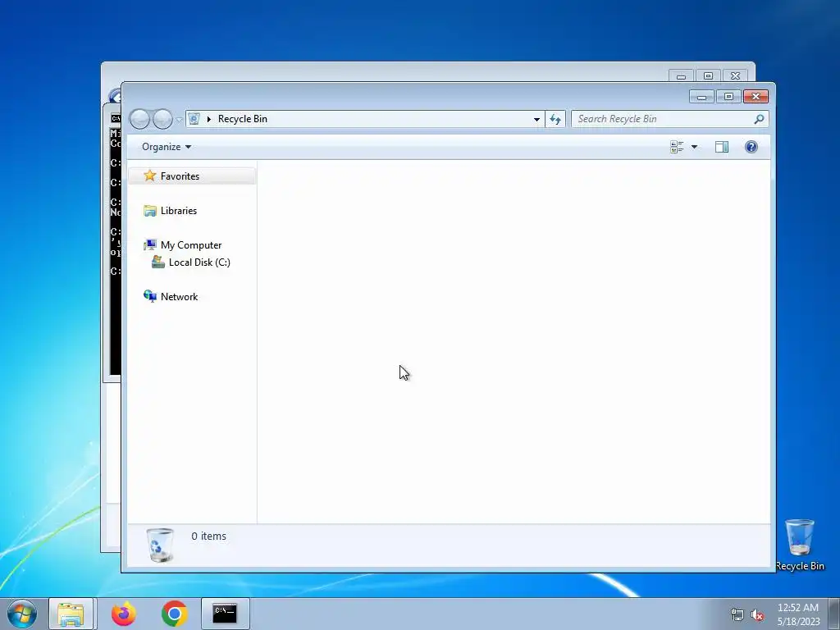The width and height of the screenshot is (840, 630).
Task: Click Show desktop button at taskbar end
Action: (x=834, y=614)
